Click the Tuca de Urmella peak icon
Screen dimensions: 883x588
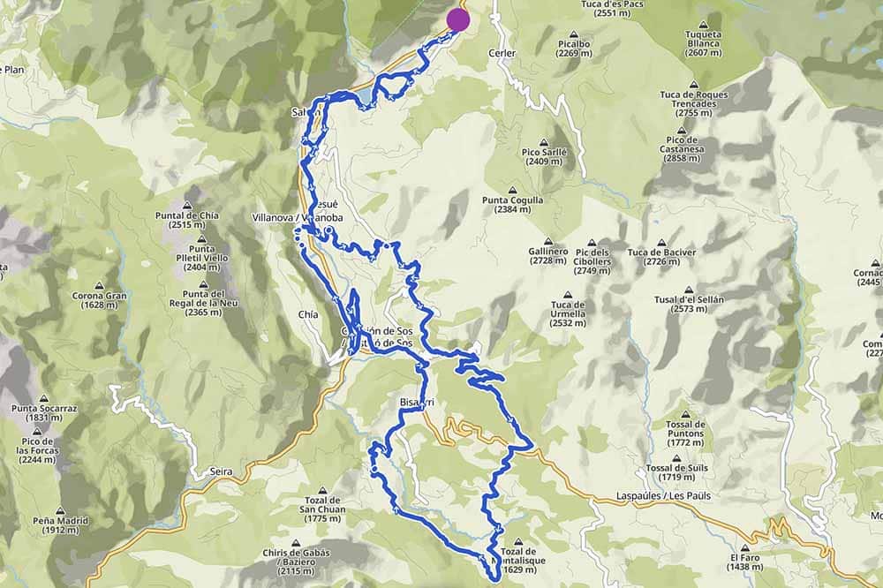click(x=568, y=295)
